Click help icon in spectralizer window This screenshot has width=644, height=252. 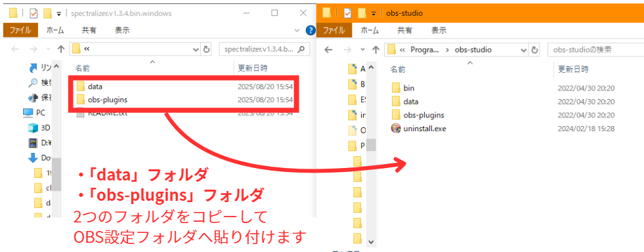[x=311, y=30]
